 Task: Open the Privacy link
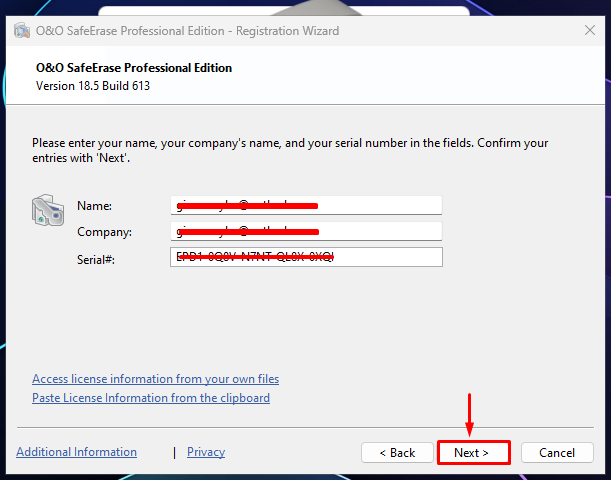206,452
